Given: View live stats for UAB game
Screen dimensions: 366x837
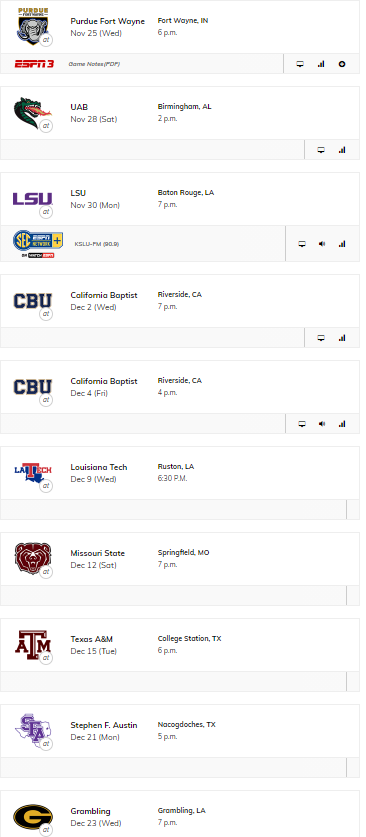Looking at the screenshot, I should point(342,150).
